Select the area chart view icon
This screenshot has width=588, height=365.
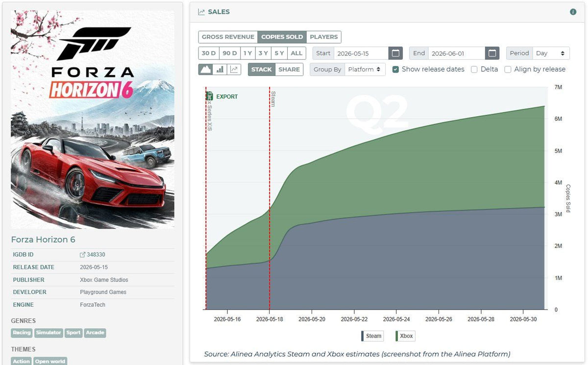[x=206, y=69]
